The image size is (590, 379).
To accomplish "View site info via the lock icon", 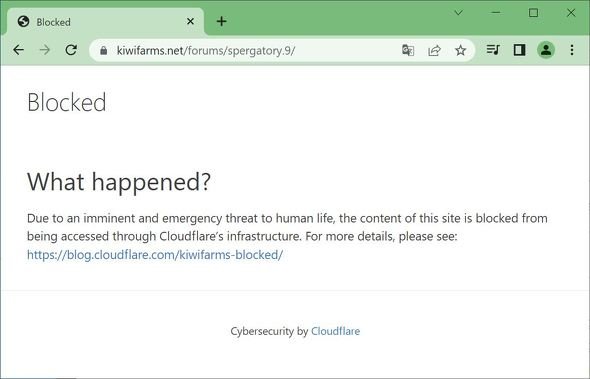I will point(103,50).
